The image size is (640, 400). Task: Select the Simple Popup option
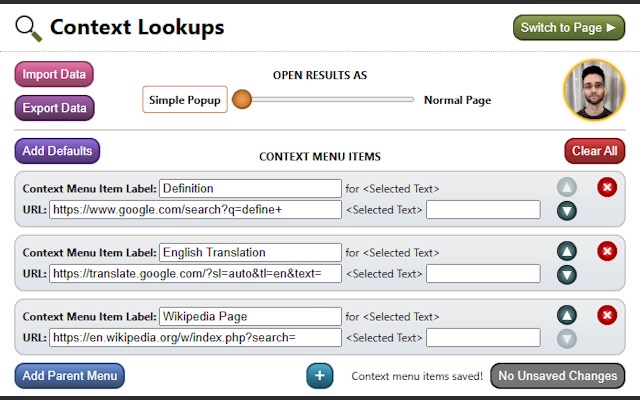click(185, 100)
